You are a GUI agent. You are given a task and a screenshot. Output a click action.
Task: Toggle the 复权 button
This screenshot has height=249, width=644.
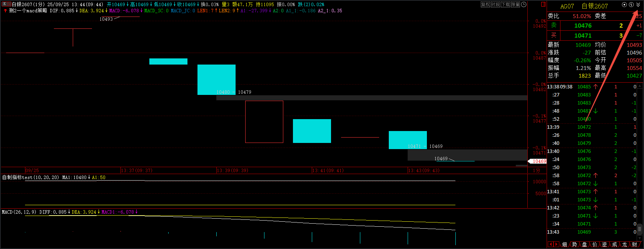point(485,5)
